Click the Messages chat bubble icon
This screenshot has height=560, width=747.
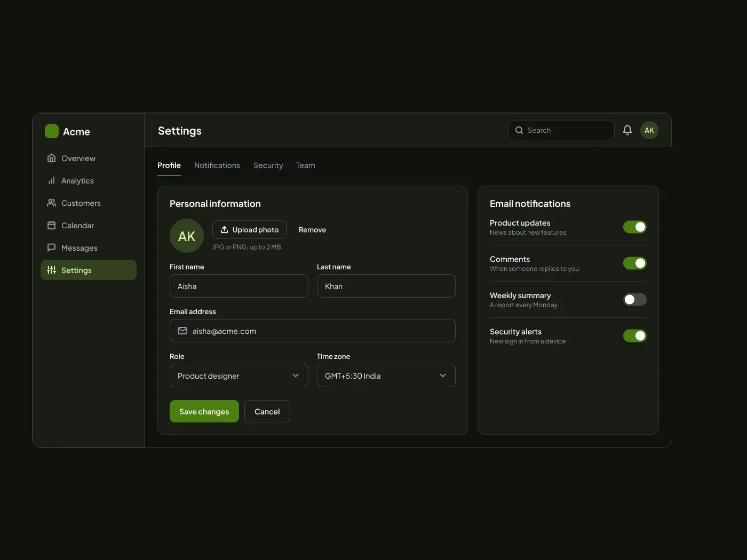(51, 247)
